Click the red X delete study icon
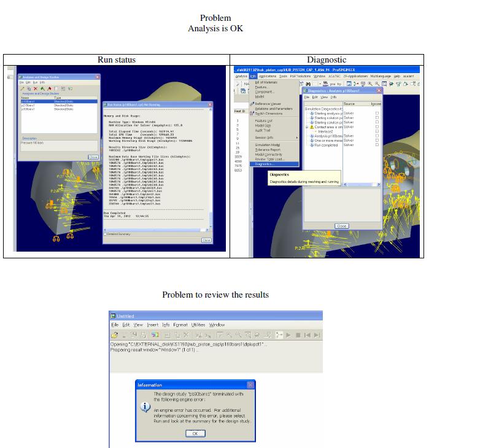491x448 pixels. pyautogui.click(x=36, y=88)
